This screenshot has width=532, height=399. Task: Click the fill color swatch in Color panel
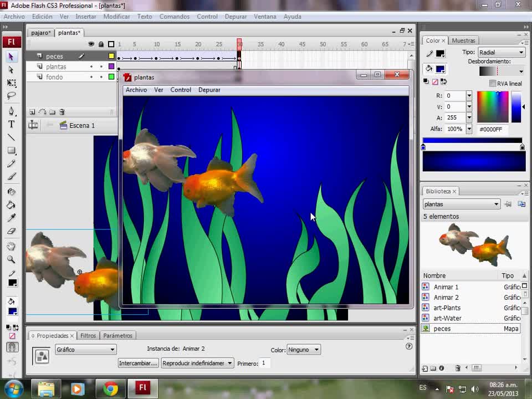click(x=441, y=69)
